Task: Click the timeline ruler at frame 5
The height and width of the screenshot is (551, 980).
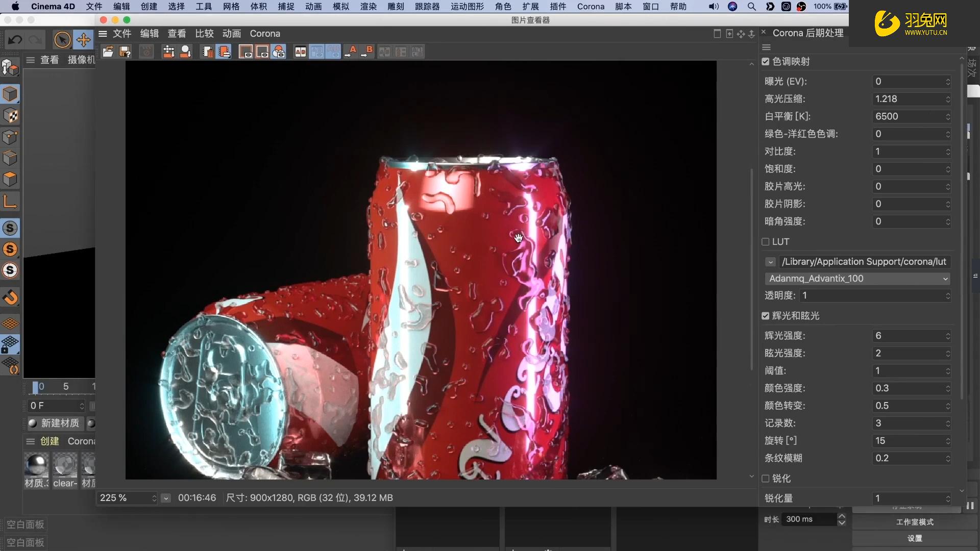Action: (66, 387)
